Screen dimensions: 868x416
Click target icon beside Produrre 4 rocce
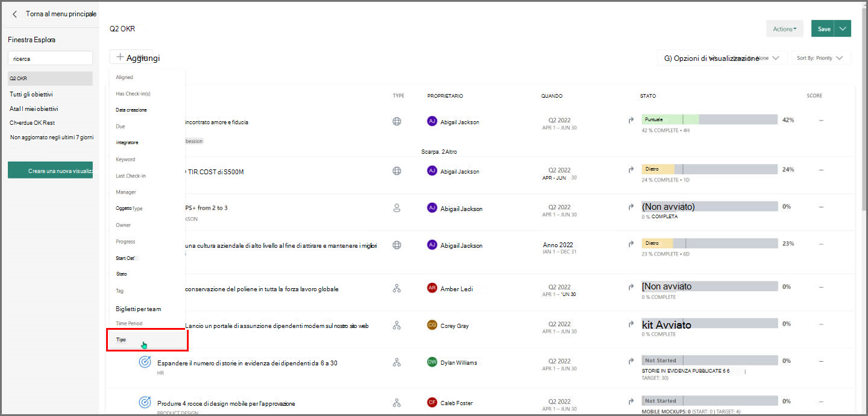145,402
